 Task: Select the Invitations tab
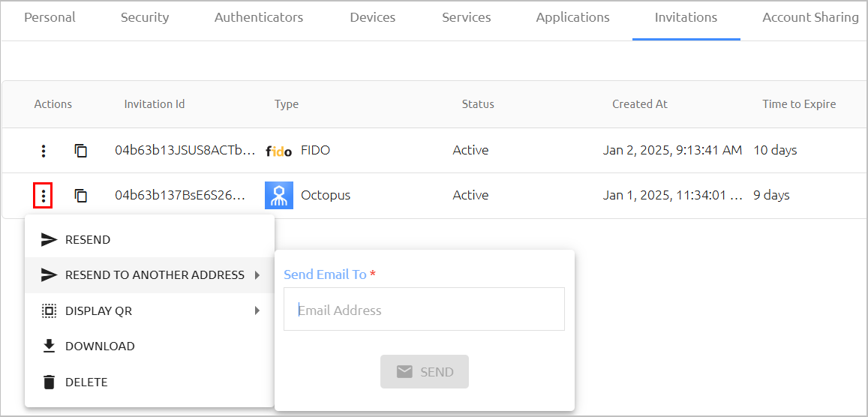686,17
